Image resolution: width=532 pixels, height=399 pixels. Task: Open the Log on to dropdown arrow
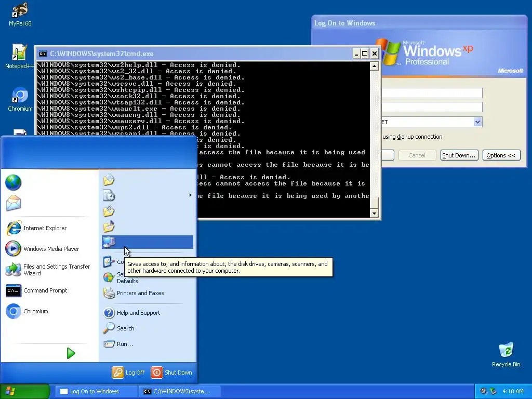[x=477, y=122]
